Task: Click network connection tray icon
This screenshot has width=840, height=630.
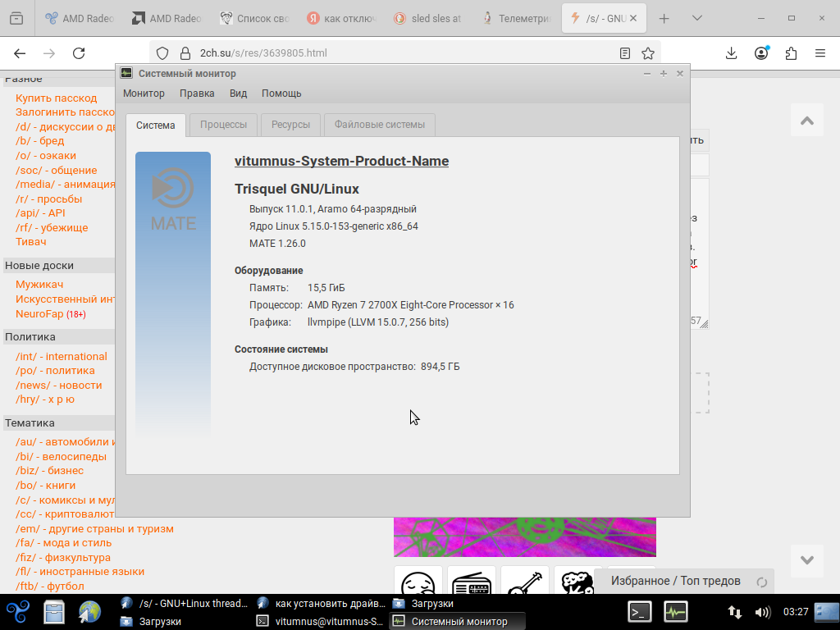Action: point(735,612)
